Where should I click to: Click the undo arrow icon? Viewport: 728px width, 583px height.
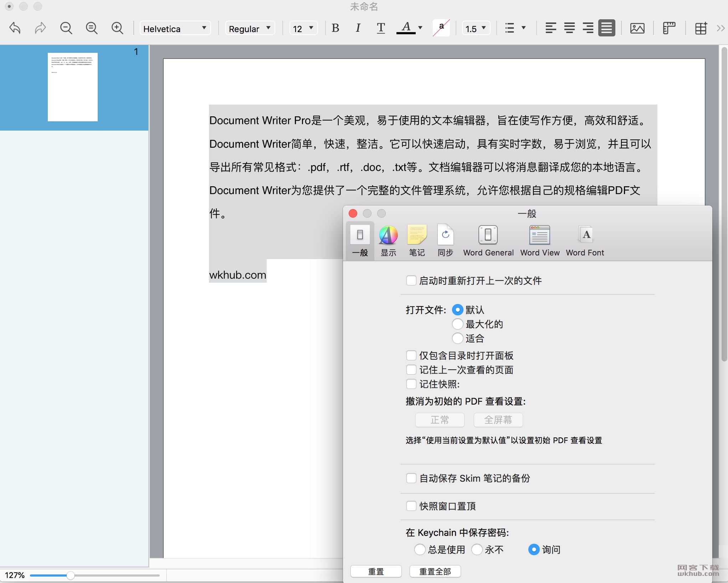click(15, 28)
